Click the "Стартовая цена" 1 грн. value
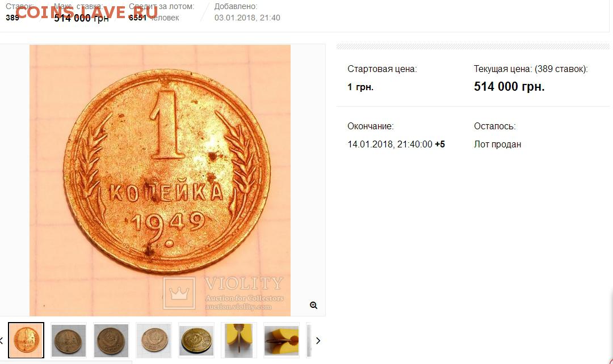Image resolution: width=613 pixels, height=364 pixels. coord(360,87)
